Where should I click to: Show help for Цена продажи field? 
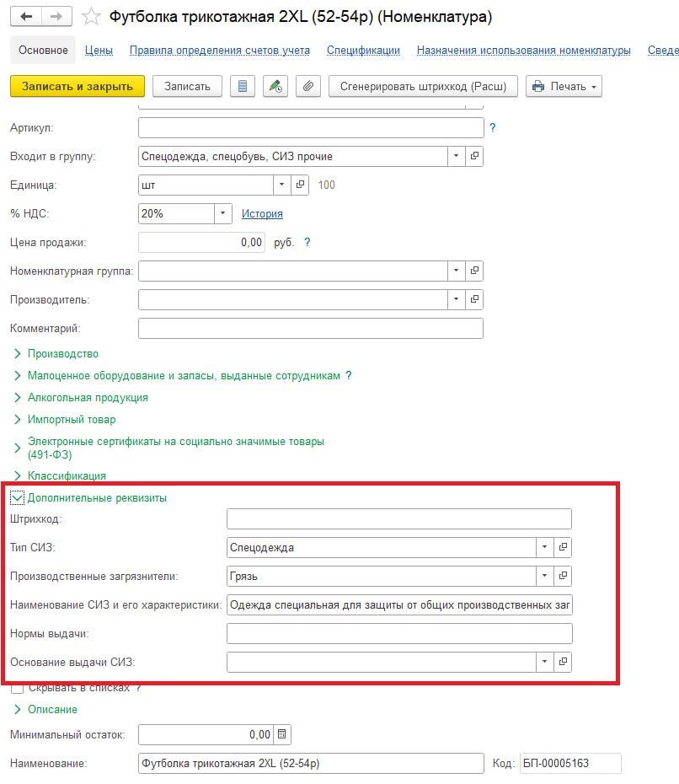(307, 242)
